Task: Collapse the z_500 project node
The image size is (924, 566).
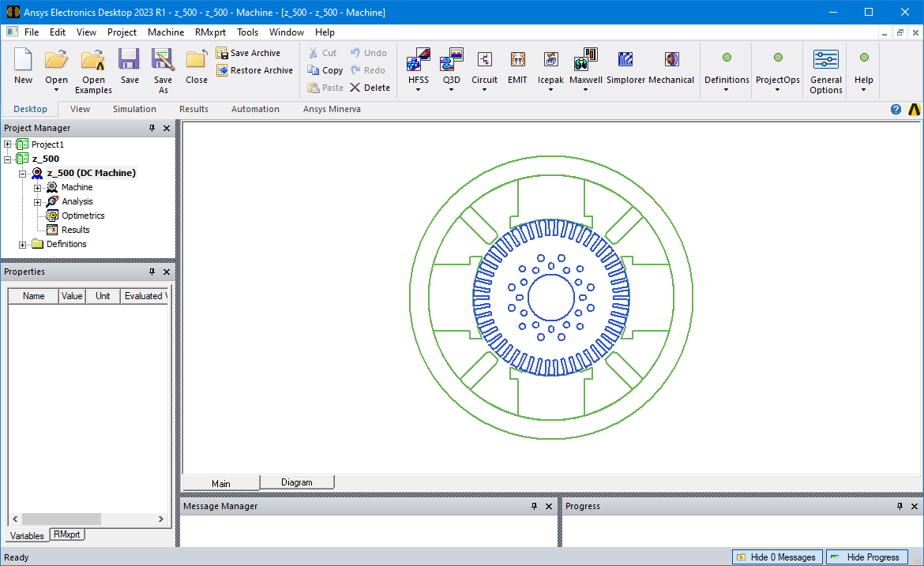Action: point(8,159)
